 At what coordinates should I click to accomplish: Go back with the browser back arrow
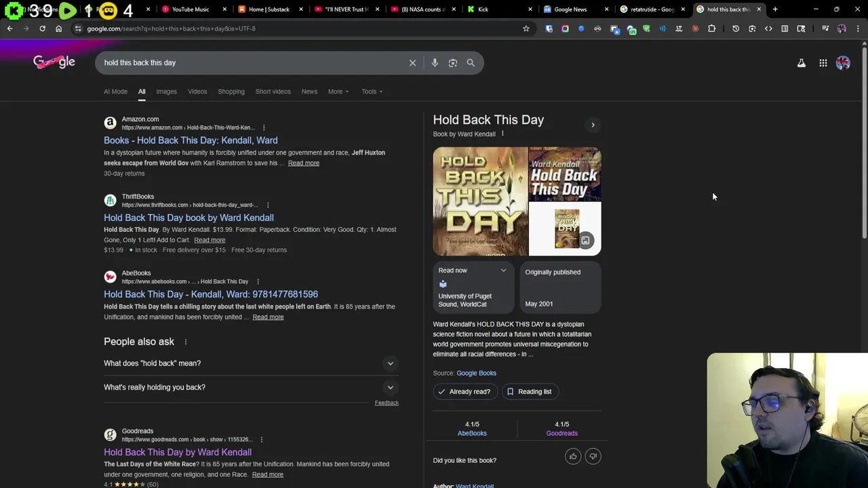point(9,28)
